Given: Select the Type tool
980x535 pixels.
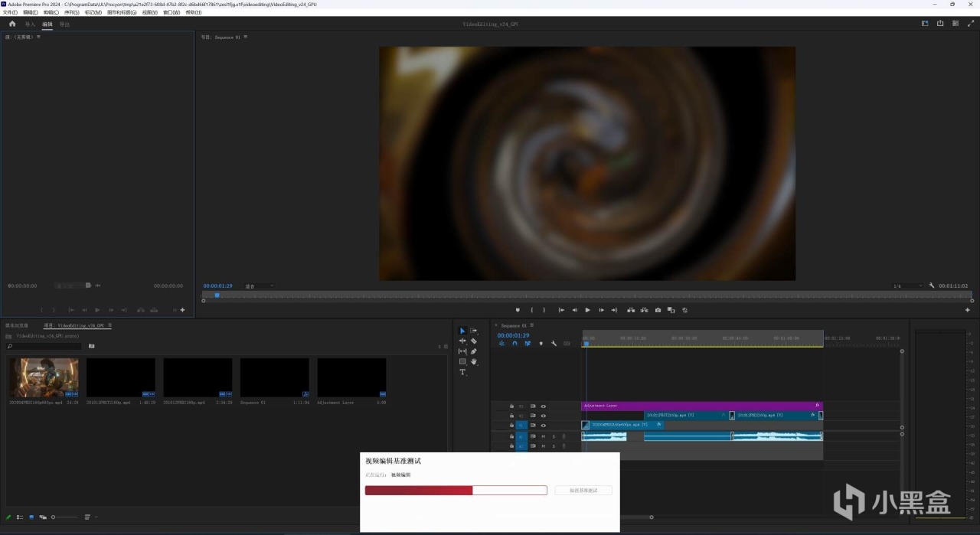Looking at the screenshot, I should pyautogui.click(x=462, y=372).
